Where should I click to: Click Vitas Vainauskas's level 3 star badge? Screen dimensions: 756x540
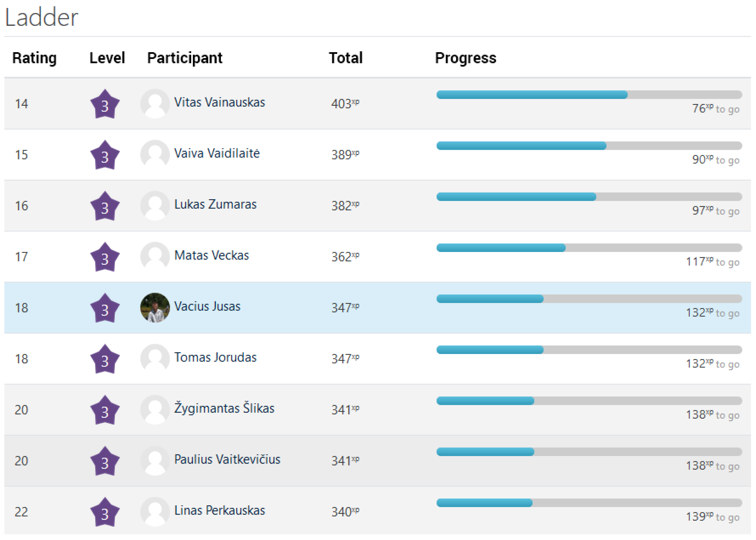pos(105,104)
